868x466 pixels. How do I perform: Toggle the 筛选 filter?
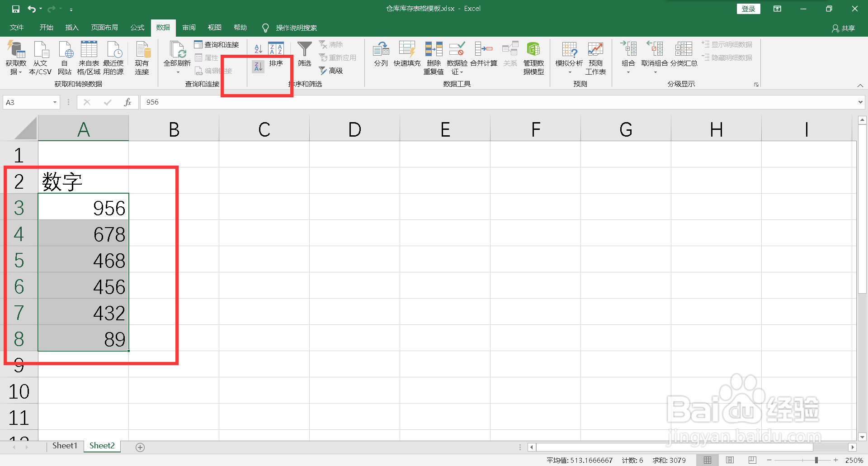coord(304,54)
